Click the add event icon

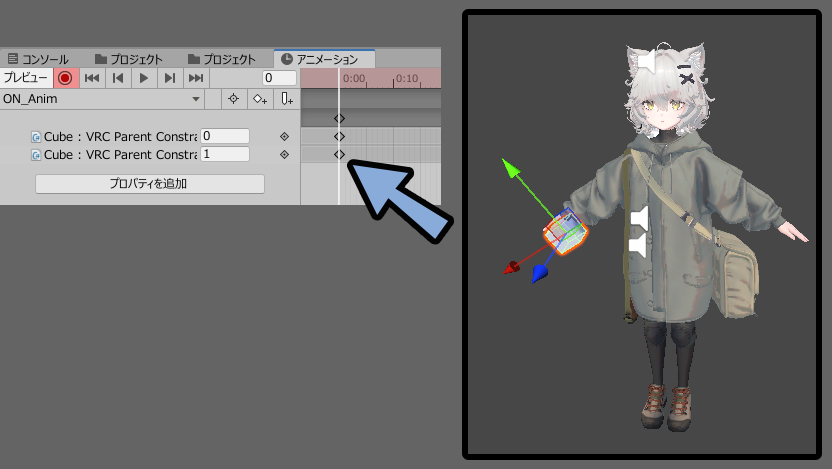click(287, 99)
